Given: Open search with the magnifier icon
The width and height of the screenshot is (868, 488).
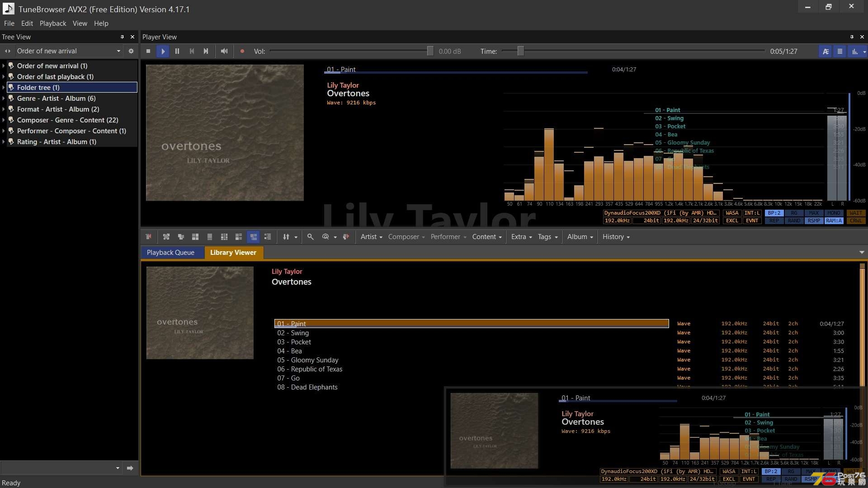Looking at the screenshot, I should [311, 237].
